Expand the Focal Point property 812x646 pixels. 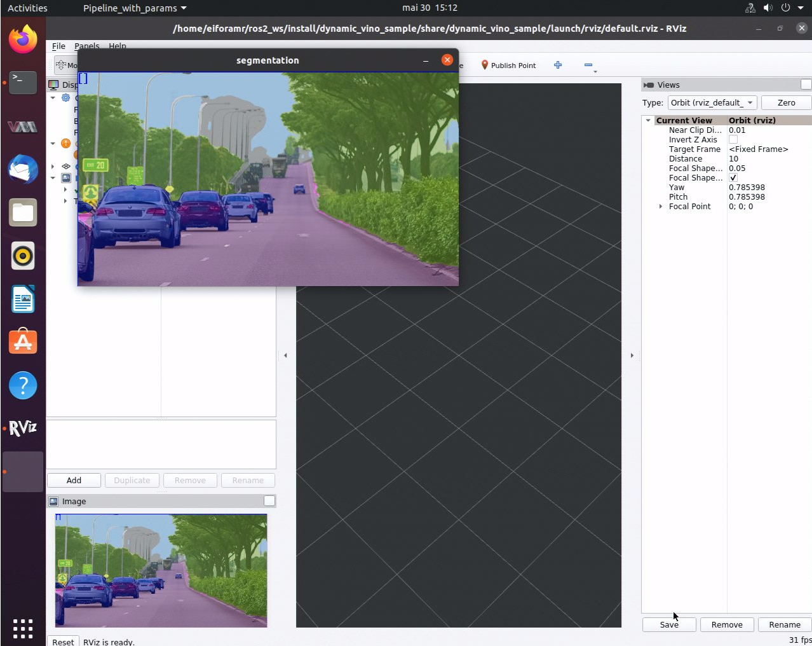[661, 207]
